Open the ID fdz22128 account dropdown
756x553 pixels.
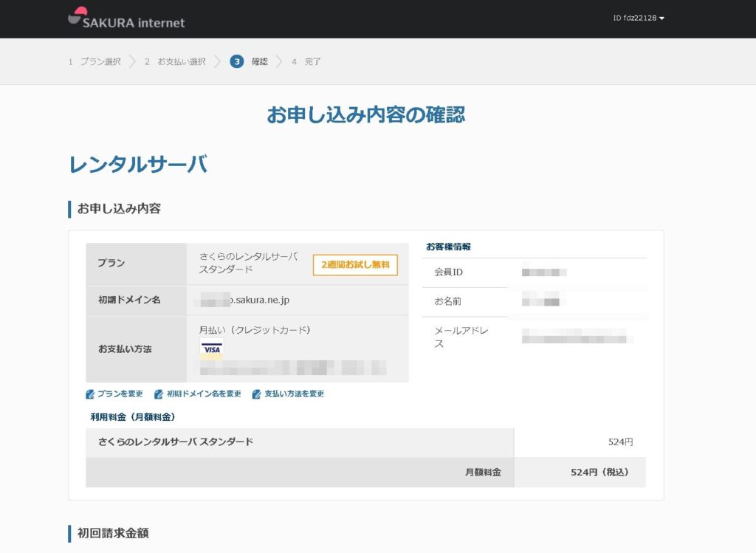click(639, 18)
